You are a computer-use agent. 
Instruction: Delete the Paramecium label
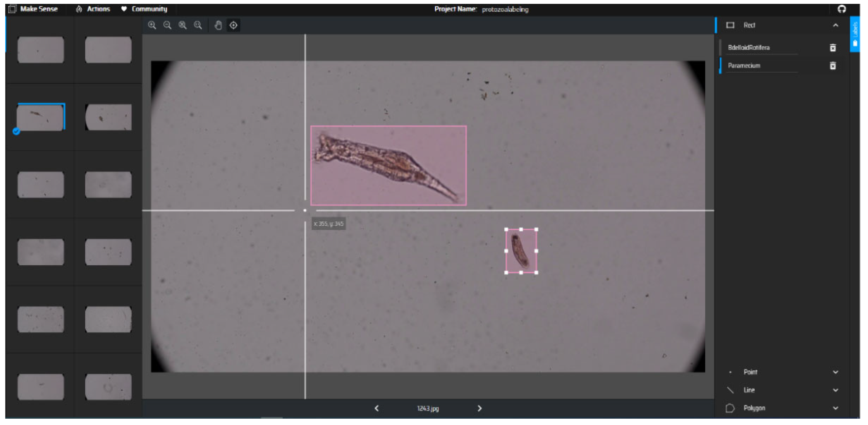click(x=833, y=66)
